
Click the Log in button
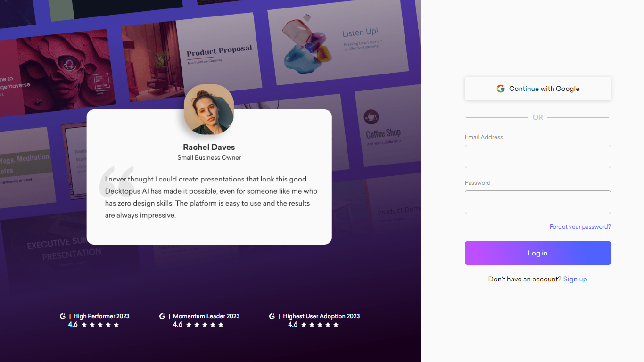pyautogui.click(x=538, y=253)
